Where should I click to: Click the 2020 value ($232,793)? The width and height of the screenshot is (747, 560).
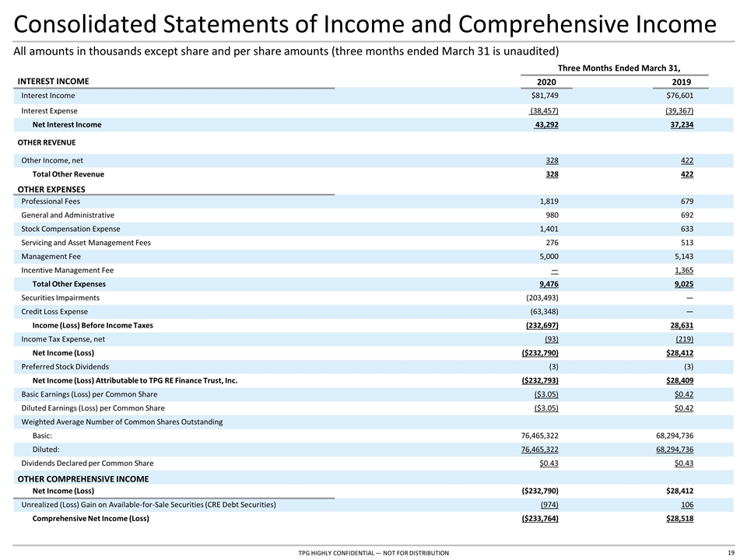(x=540, y=381)
